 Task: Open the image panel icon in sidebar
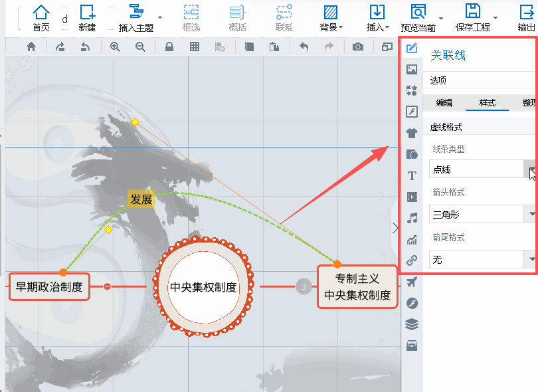(412, 69)
